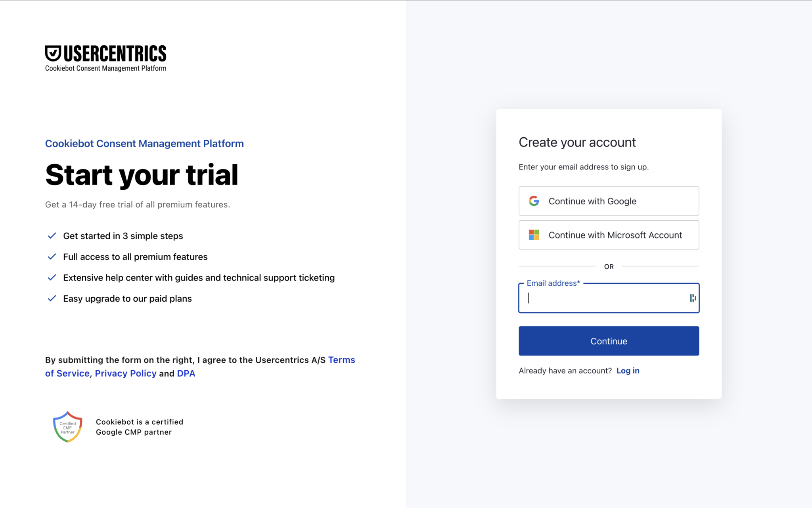Click the checkmark beside 'Get started in 3 simple steps'

tap(52, 235)
